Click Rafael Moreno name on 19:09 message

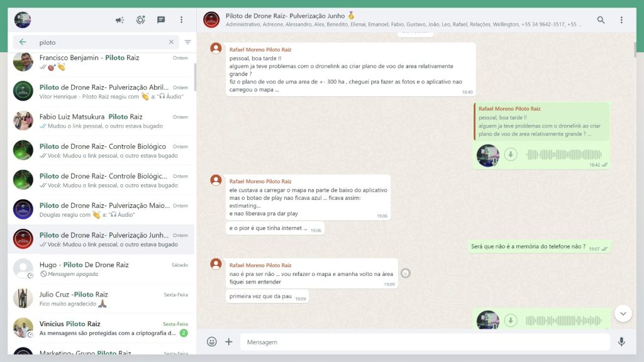(x=260, y=265)
